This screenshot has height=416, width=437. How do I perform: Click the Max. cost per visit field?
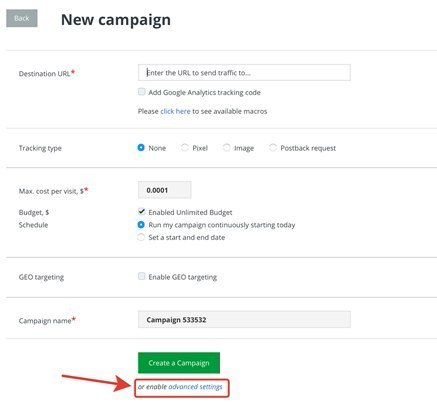(165, 190)
